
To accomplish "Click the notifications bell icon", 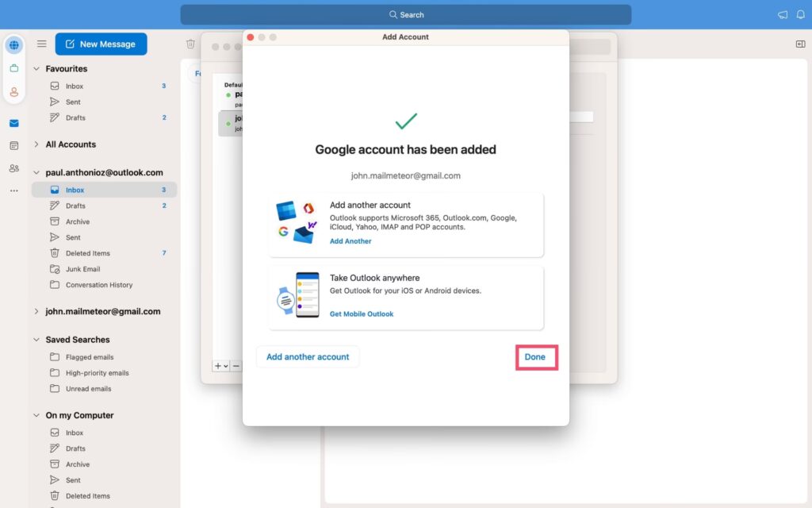I will click(x=800, y=15).
